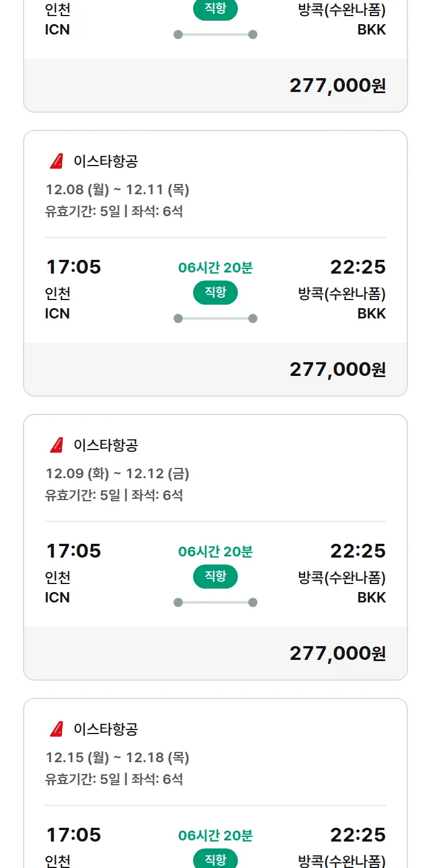
Task: Tap 직항 badge on the 12.09 flight
Action: (215, 577)
